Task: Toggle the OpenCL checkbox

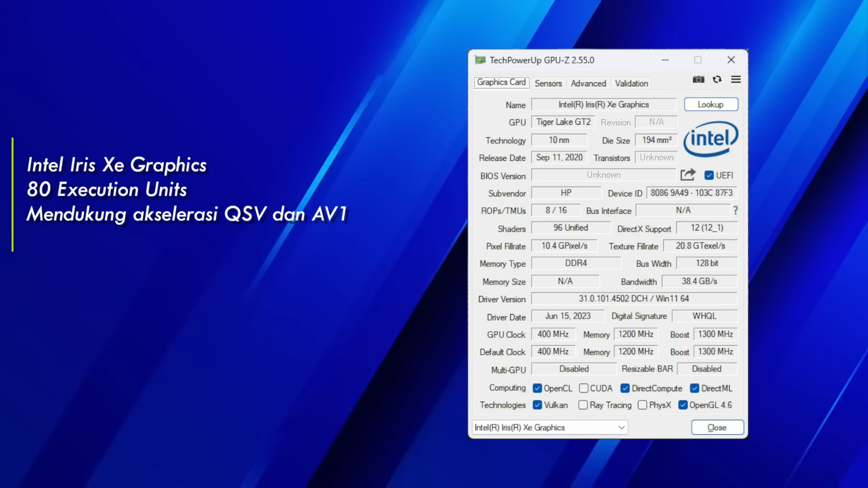Action: point(537,388)
